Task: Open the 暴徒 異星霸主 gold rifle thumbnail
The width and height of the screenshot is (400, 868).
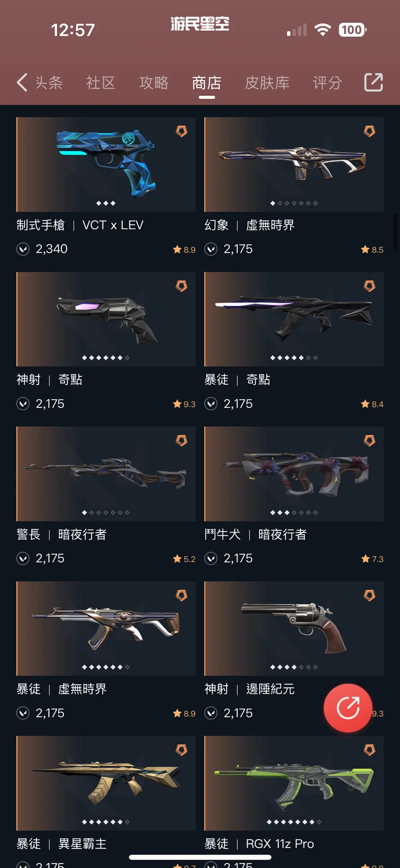Action: [106, 783]
